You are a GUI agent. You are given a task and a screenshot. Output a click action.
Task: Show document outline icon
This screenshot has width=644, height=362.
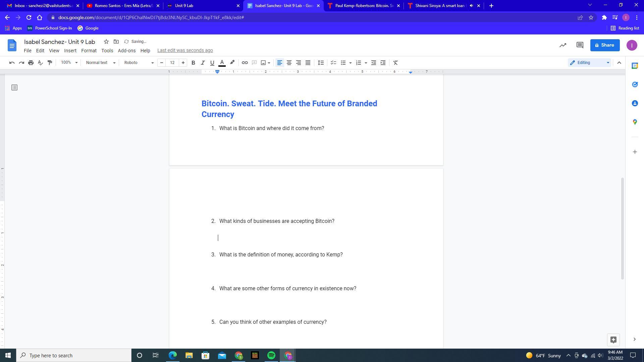(14, 87)
